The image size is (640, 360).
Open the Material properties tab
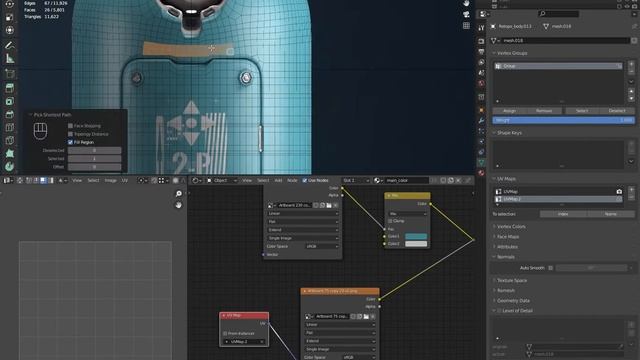[x=481, y=173]
